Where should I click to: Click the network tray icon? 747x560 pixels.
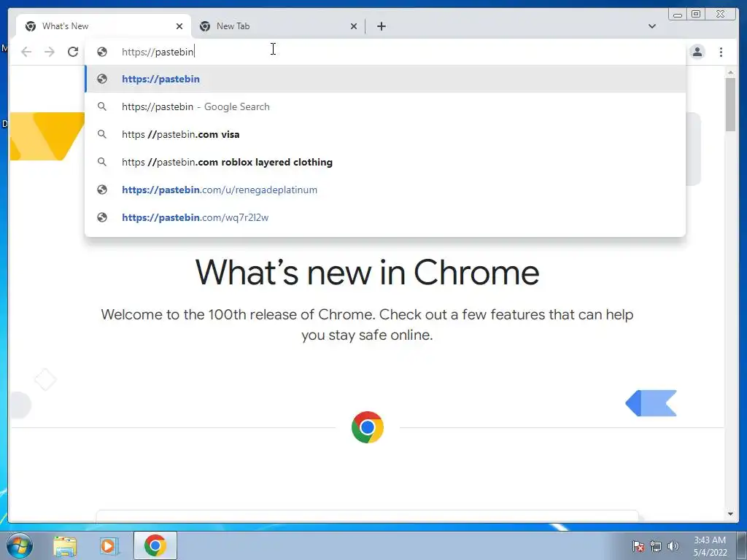pos(656,546)
